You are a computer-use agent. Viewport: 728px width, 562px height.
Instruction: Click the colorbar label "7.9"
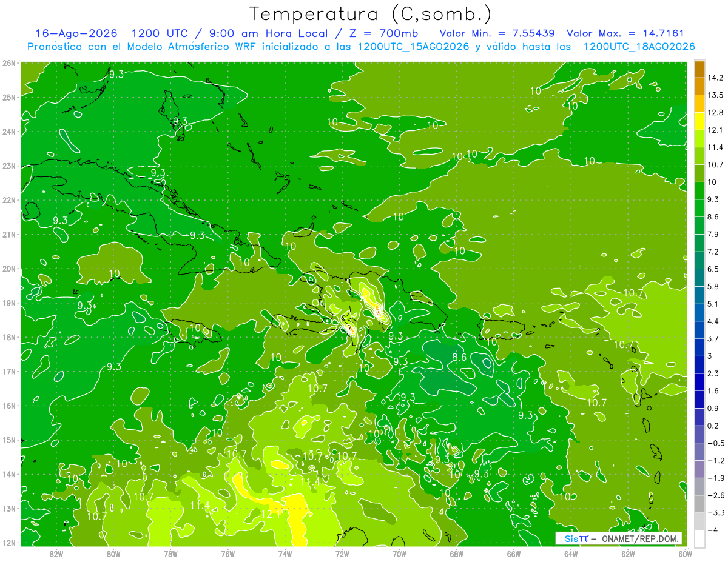(x=713, y=234)
